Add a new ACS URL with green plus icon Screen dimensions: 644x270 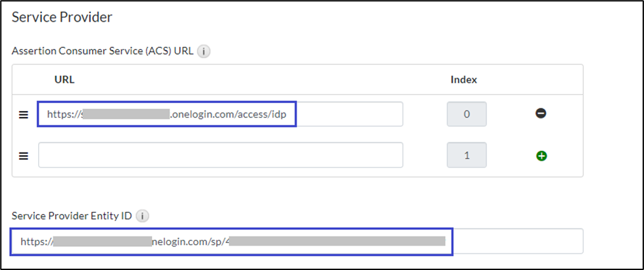point(542,156)
